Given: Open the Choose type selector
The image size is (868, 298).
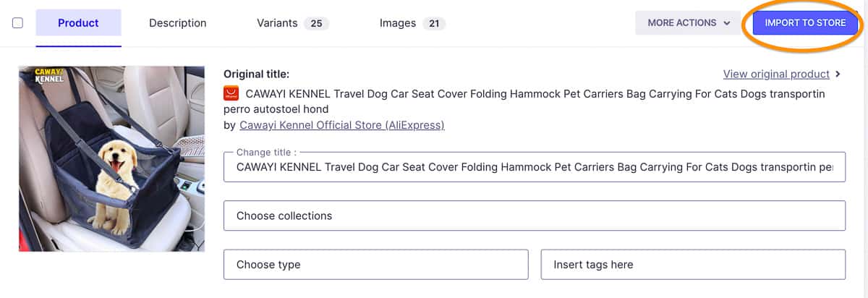Looking at the screenshot, I should pos(375,265).
